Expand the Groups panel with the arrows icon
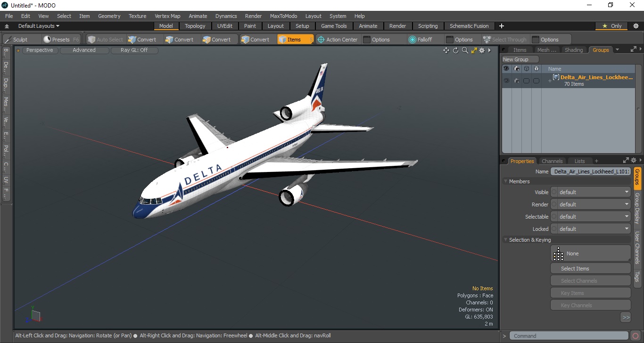The height and width of the screenshot is (343, 644). (x=633, y=49)
